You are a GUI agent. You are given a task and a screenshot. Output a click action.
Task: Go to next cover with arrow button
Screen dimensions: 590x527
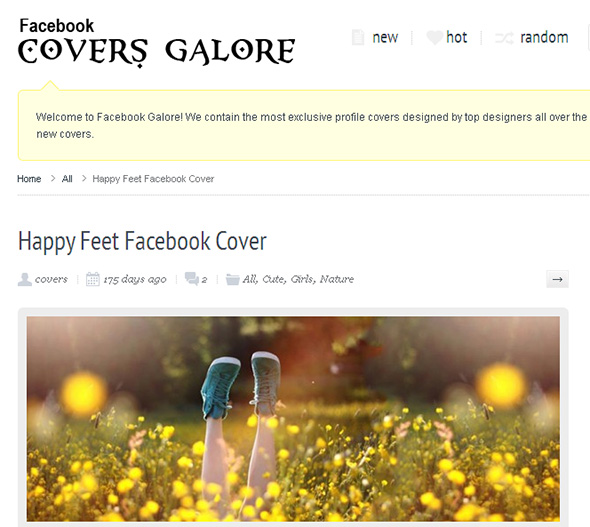coord(557,279)
